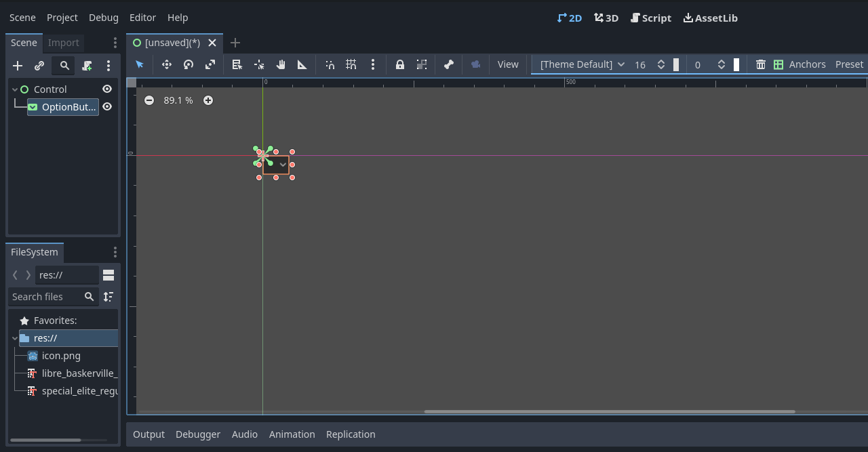Activate the Ruler Mode tool

pyautogui.click(x=302, y=64)
